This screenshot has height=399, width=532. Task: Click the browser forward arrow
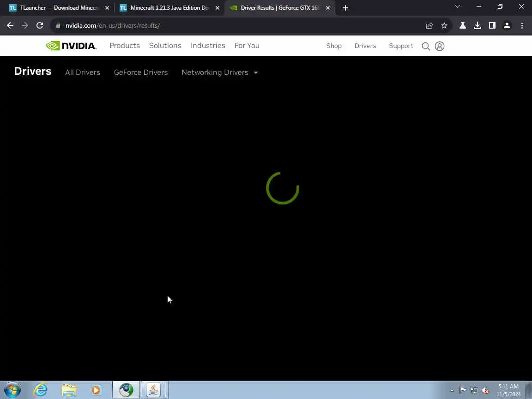[25, 25]
